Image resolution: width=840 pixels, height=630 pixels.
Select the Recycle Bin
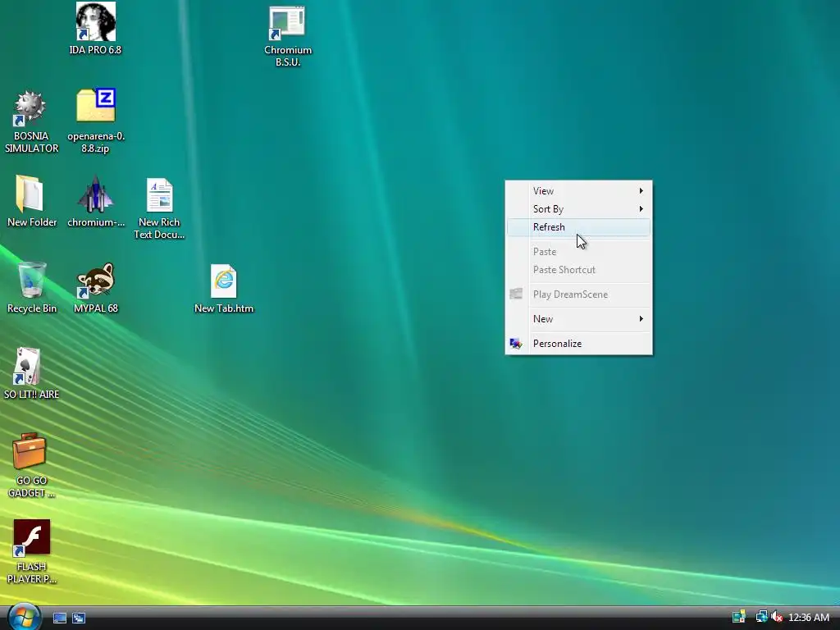(x=32, y=288)
